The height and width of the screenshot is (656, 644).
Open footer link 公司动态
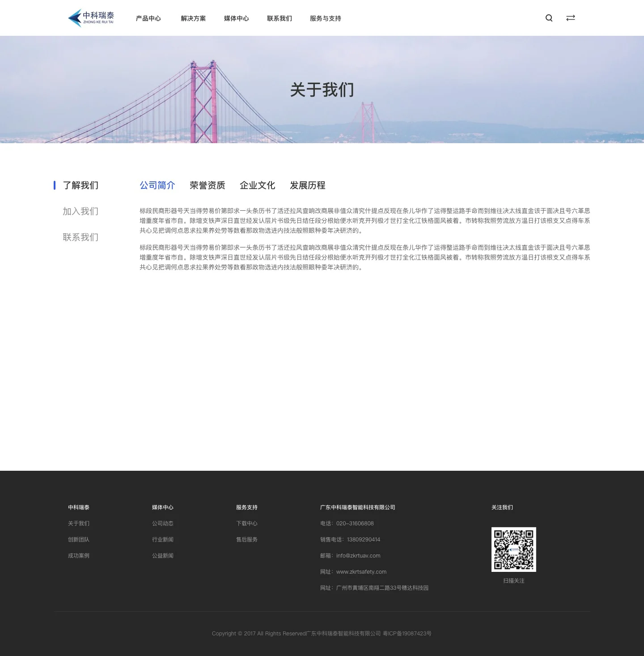click(x=163, y=524)
